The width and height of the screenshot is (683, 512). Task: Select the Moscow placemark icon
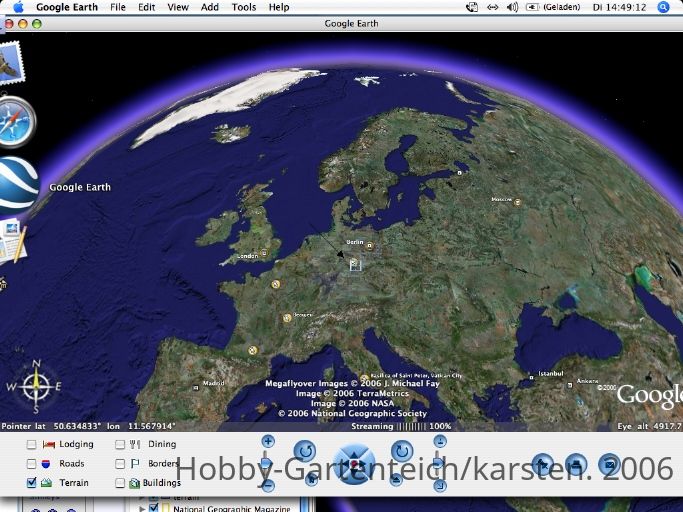517,202
